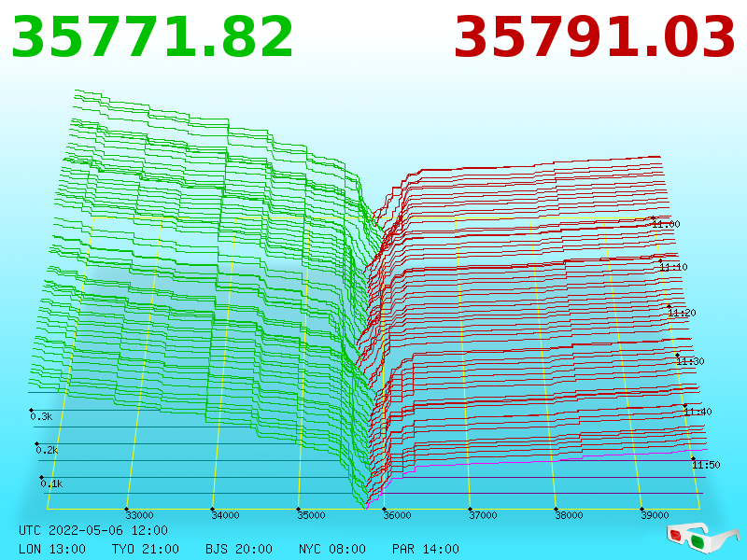747x560 pixels.
Task: Select the green bid price 35771.82
Action: point(152,36)
